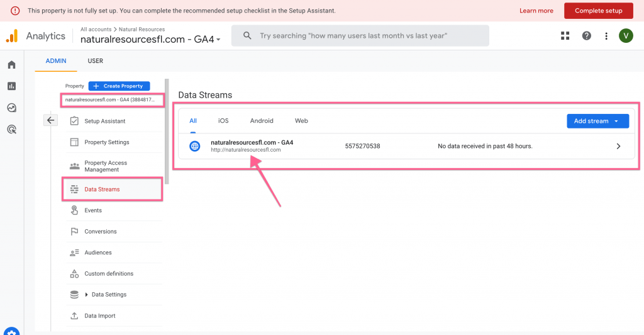The width and height of the screenshot is (644, 335).
Task: Open the Reports bar chart icon
Action: tap(11, 86)
